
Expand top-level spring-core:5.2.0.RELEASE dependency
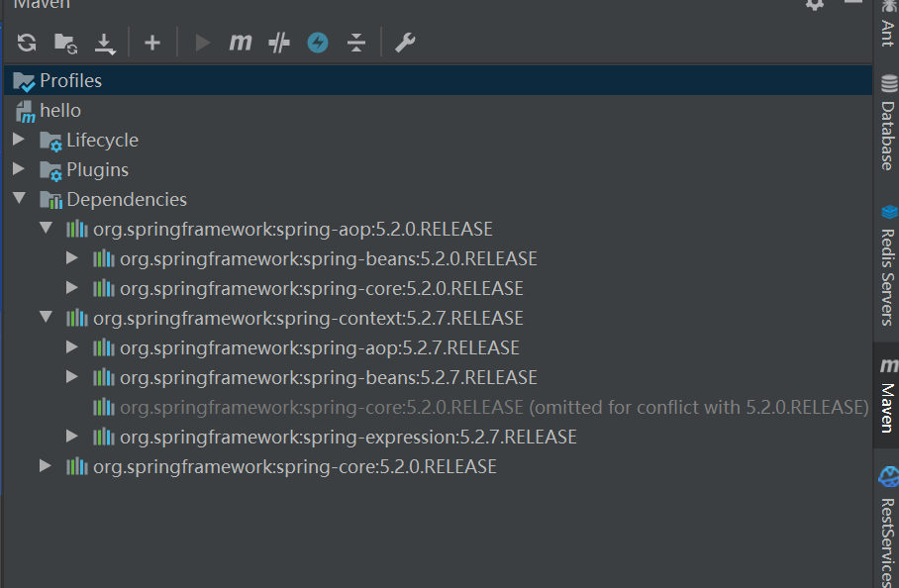45,466
